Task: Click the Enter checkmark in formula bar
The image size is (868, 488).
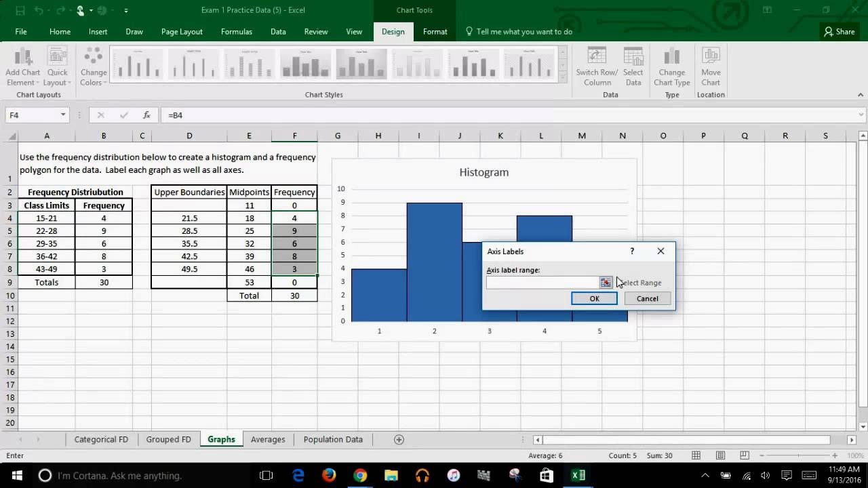Action: pos(123,115)
